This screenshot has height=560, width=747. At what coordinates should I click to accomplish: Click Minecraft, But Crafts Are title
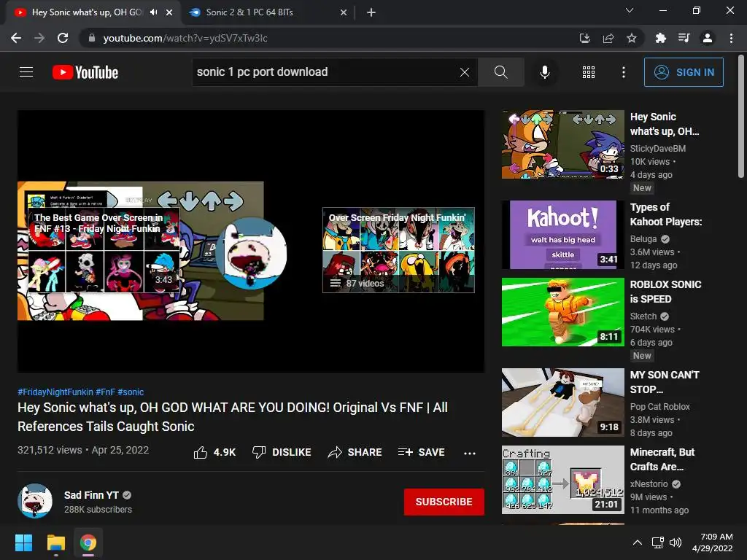coord(662,459)
